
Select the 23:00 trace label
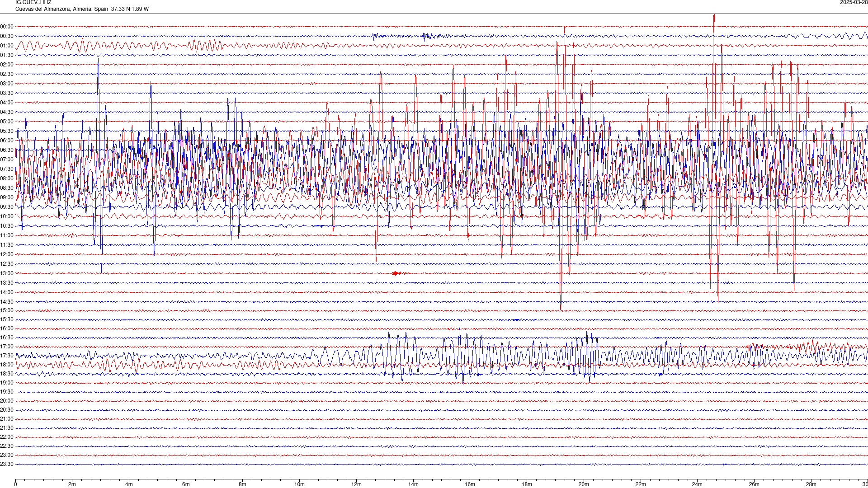(7, 455)
